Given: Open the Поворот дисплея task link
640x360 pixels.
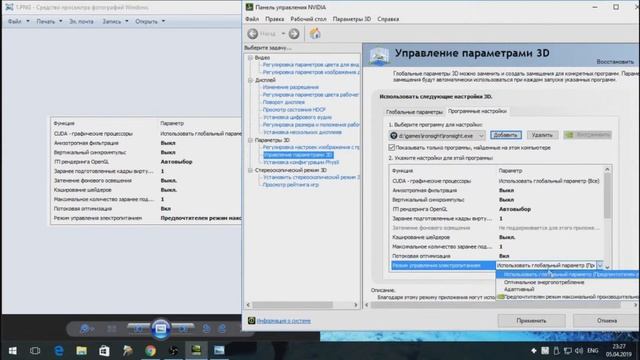Looking at the screenshot, I should click(284, 102).
